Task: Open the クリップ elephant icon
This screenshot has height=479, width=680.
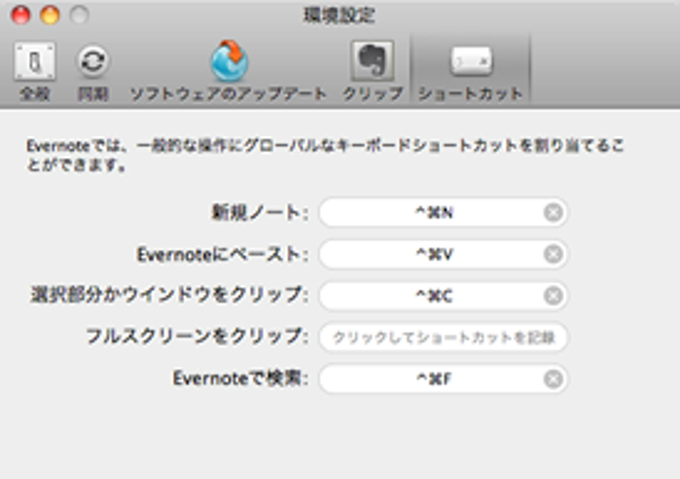Action: coord(373,61)
